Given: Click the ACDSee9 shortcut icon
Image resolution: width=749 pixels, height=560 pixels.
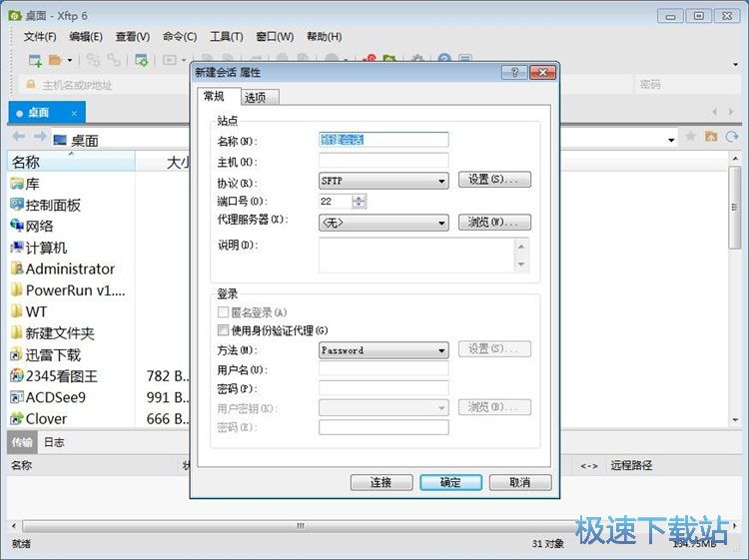Looking at the screenshot, I should (17, 397).
